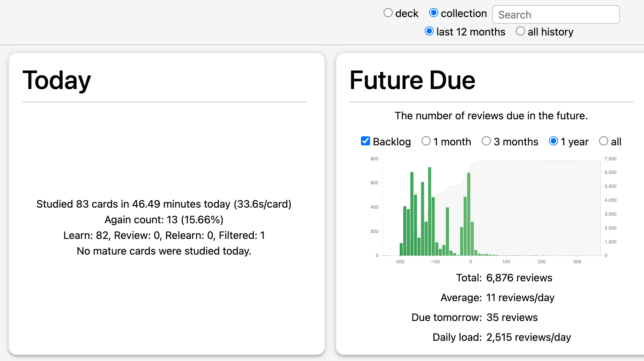
Task: Click the Daily load 2,515 reviews/day line
Action: [x=502, y=337]
